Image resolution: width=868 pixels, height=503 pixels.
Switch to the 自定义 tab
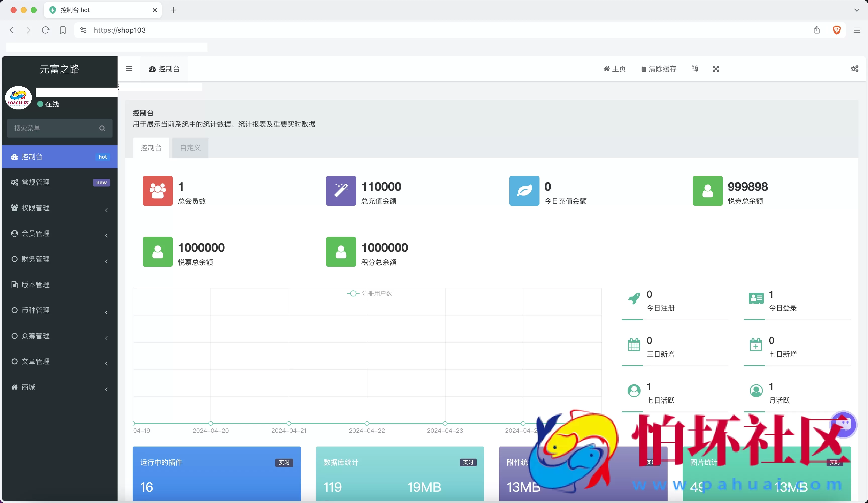(x=190, y=147)
